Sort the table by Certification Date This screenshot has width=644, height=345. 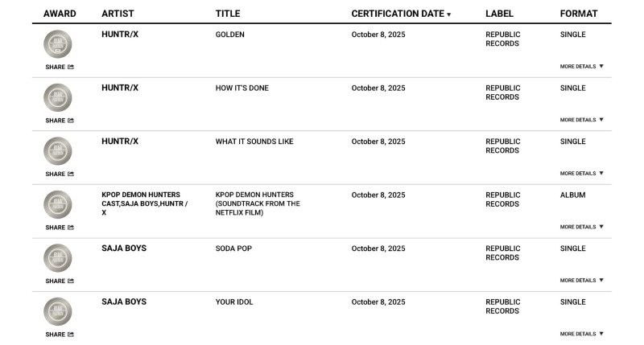pyautogui.click(x=401, y=14)
